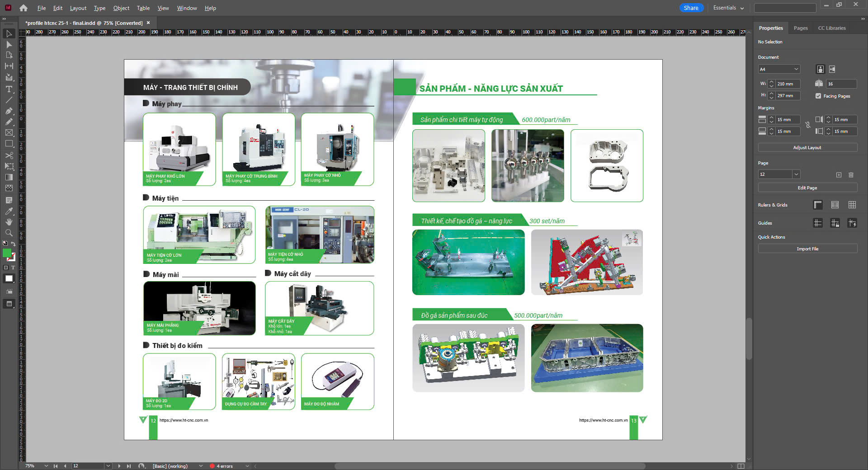This screenshot has width=868, height=470.
Task: Open the Preflight menu icon in status bar
Action: [142, 466]
